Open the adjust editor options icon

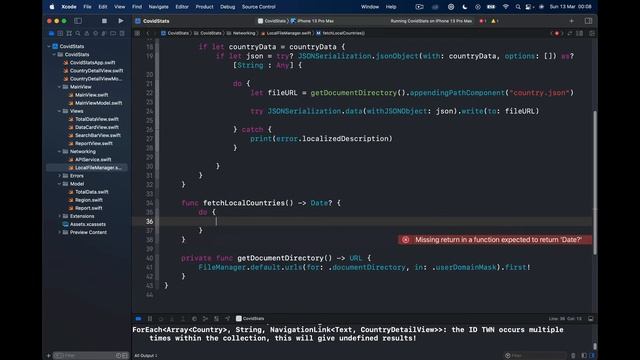pyautogui.click(x=580, y=33)
